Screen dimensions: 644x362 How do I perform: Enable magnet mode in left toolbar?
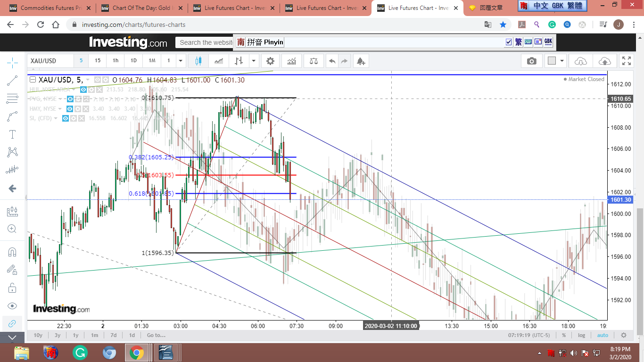coord(13,252)
